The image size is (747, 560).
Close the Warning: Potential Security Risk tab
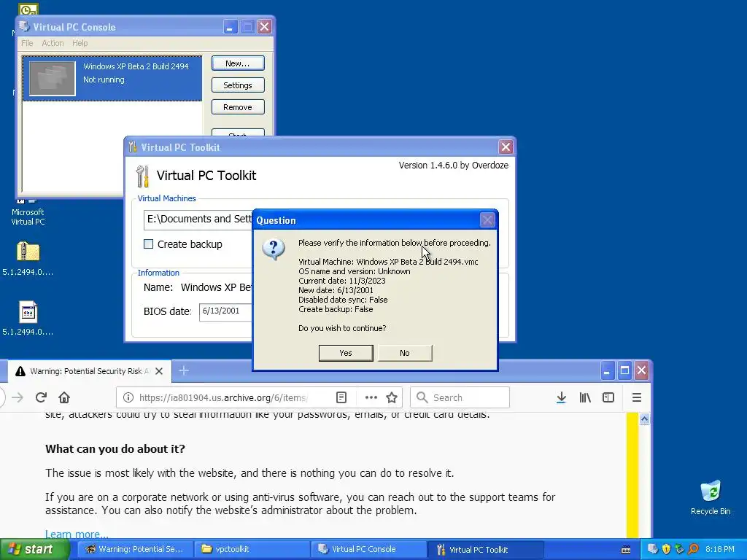point(159,371)
